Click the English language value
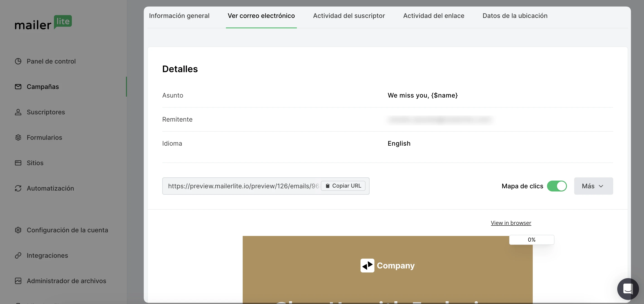The width and height of the screenshot is (644, 304). pos(399,143)
